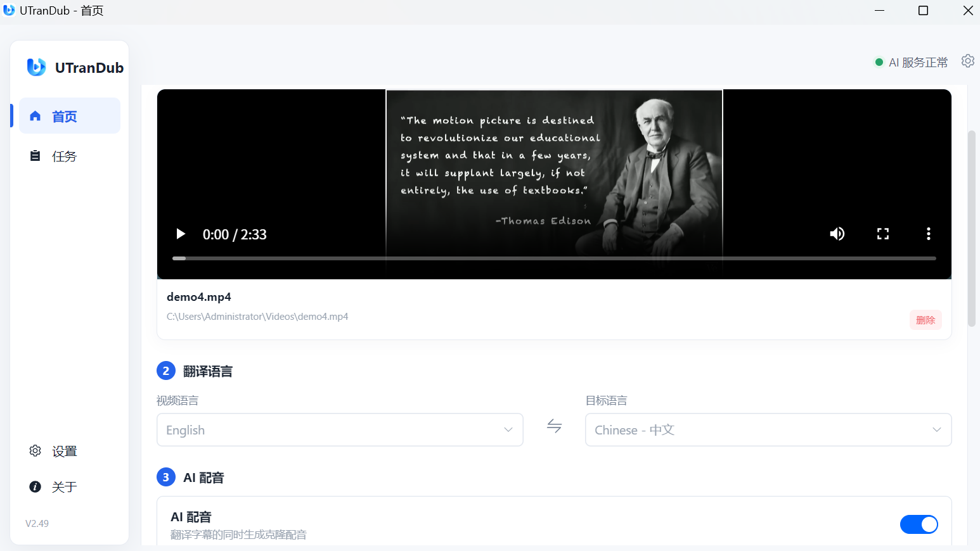Maximize the UTranDub window
The image size is (980, 551).
(923, 11)
